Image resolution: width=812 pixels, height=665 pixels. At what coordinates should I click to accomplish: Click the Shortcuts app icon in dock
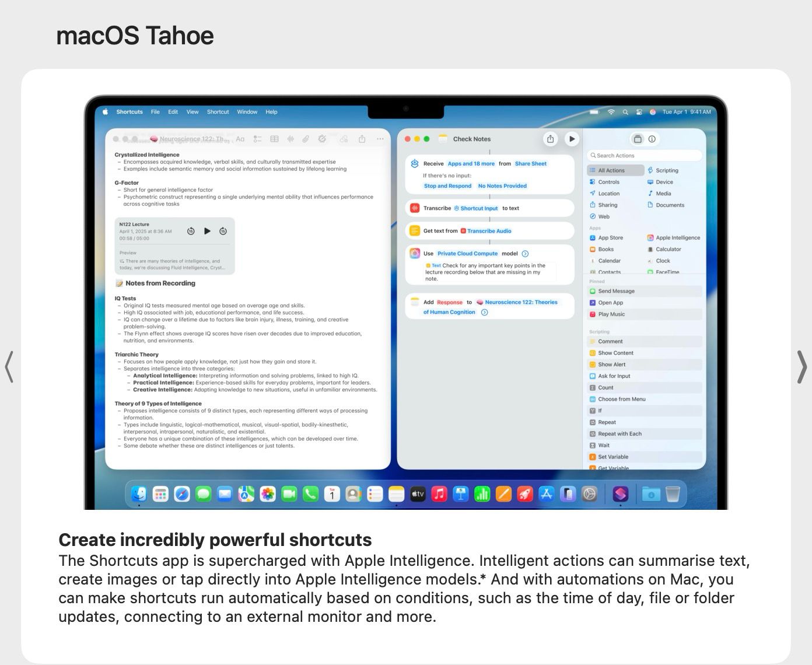(620, 494)
